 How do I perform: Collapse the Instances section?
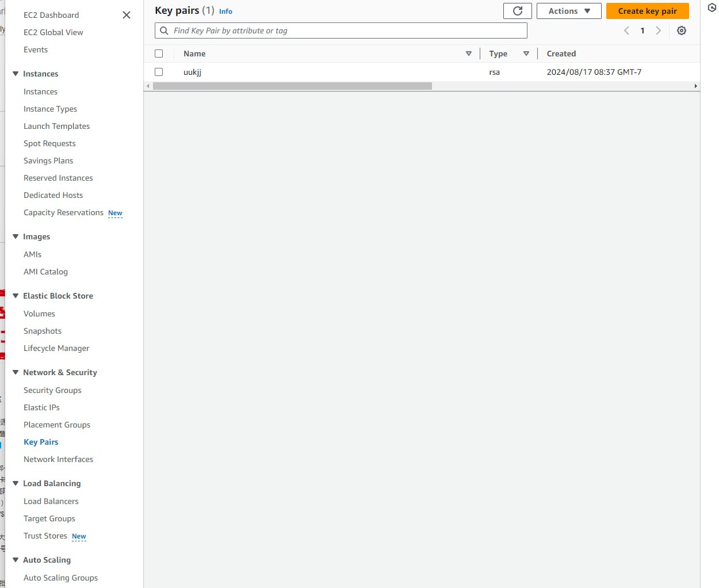tap(16, 74)
